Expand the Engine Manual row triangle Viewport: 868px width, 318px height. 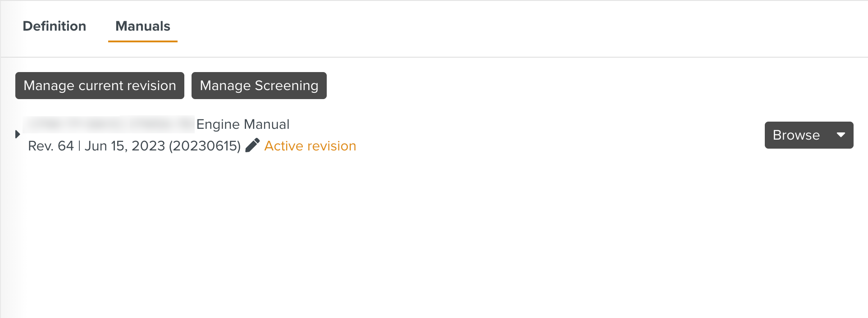click(18, 134)
